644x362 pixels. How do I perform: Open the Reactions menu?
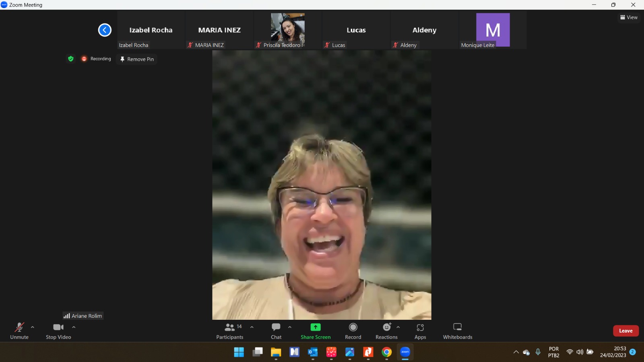[386, 331]
